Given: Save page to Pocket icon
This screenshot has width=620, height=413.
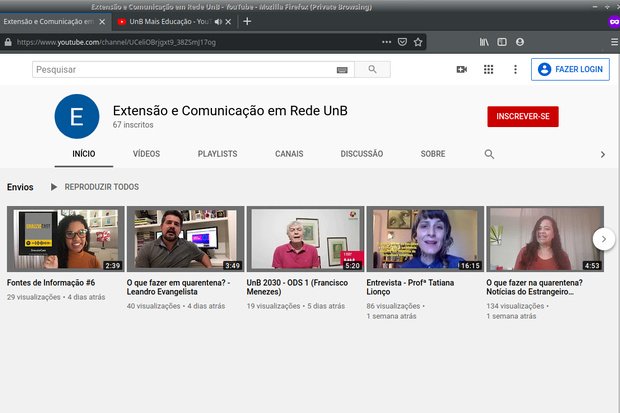Looking at the screenshot, I should (402, 42).
